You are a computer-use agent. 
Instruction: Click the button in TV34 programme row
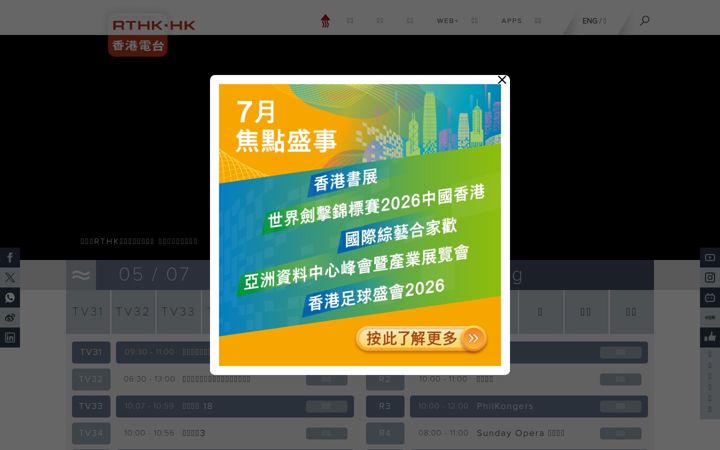(x=326, y=433)
